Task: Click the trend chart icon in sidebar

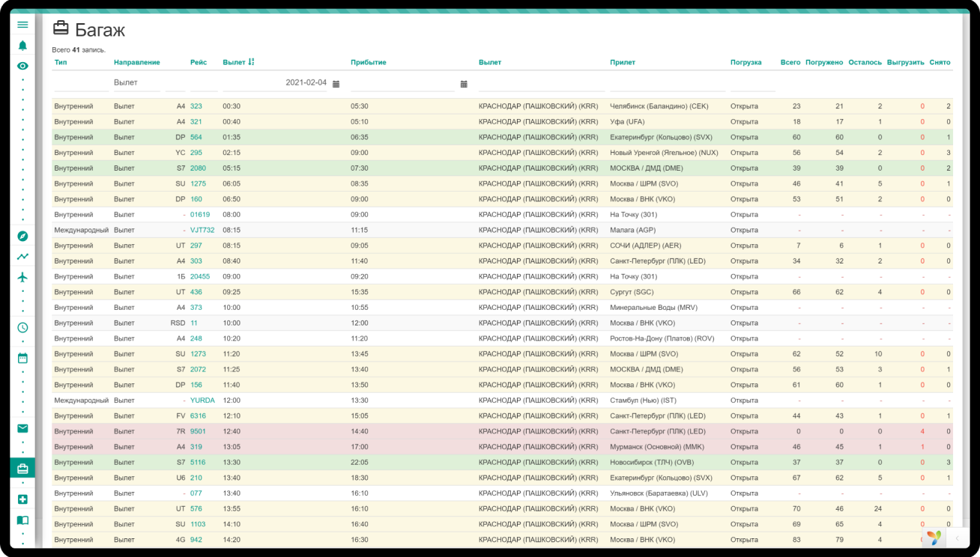Action: pos(22,257)
